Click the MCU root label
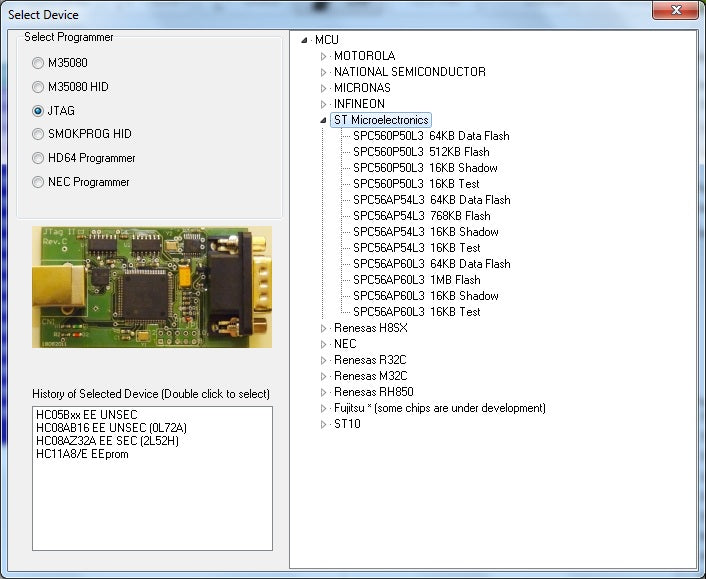The width and height of the screenshot is (706, 579). tap(327, 40)
